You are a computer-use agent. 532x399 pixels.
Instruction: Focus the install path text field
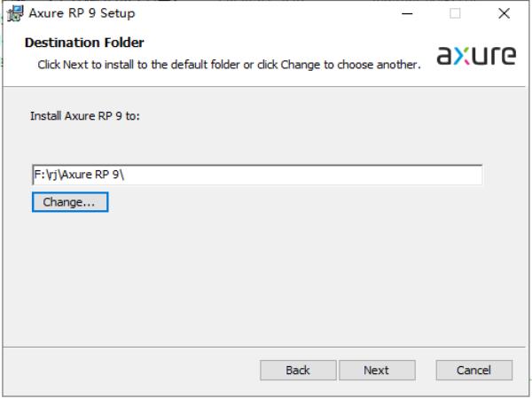coord(257,175)
